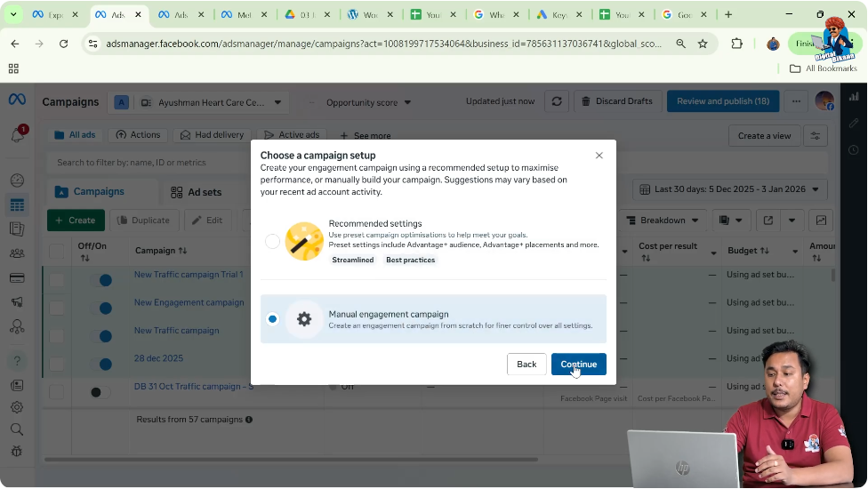Click Review and publish (18) button

pos(723,101)
